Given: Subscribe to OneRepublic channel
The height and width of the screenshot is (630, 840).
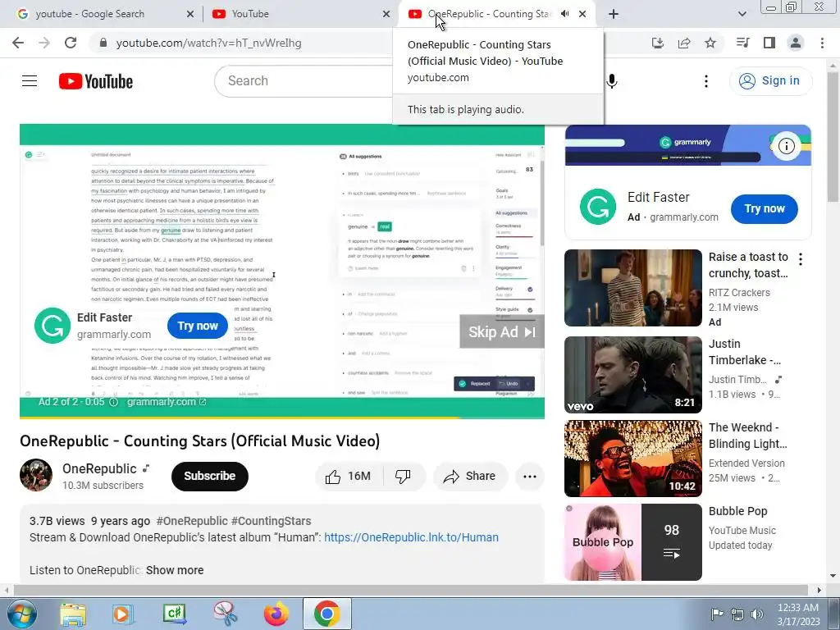Looking at the screenshot, I should coord(209,476).
